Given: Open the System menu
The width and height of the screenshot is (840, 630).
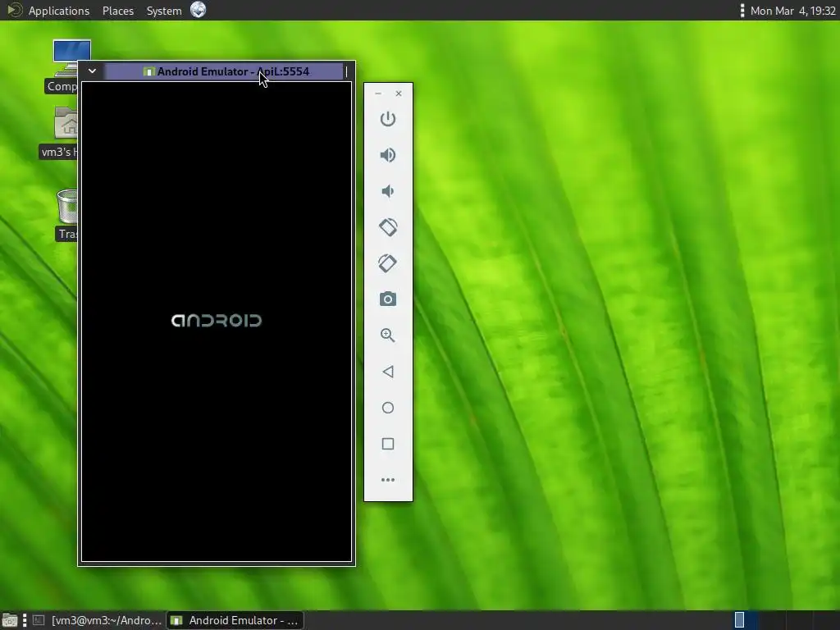Looking at the screenshot, I should point(164,11).
